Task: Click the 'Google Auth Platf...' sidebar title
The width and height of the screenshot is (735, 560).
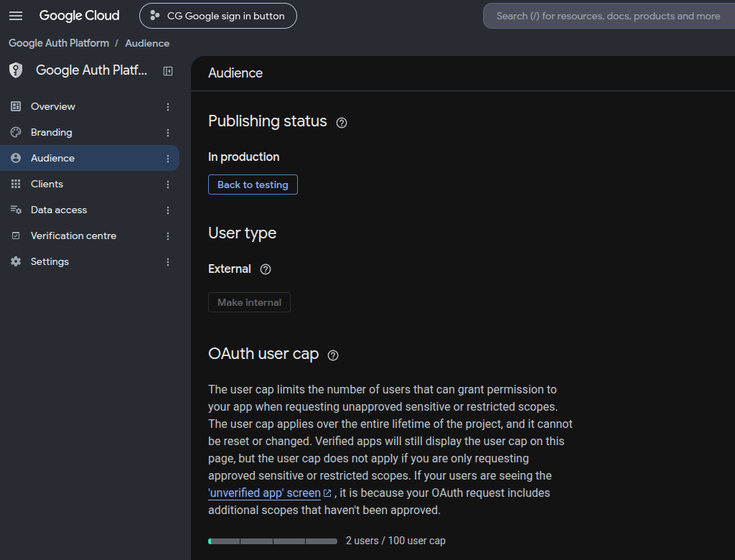Action: [91, 70]
